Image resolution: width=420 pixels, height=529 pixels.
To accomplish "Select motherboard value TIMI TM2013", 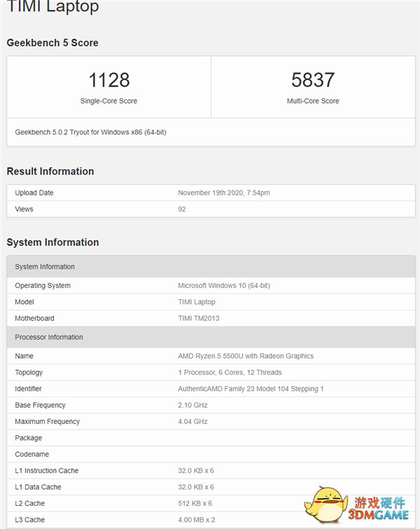I will coord(199,318).
